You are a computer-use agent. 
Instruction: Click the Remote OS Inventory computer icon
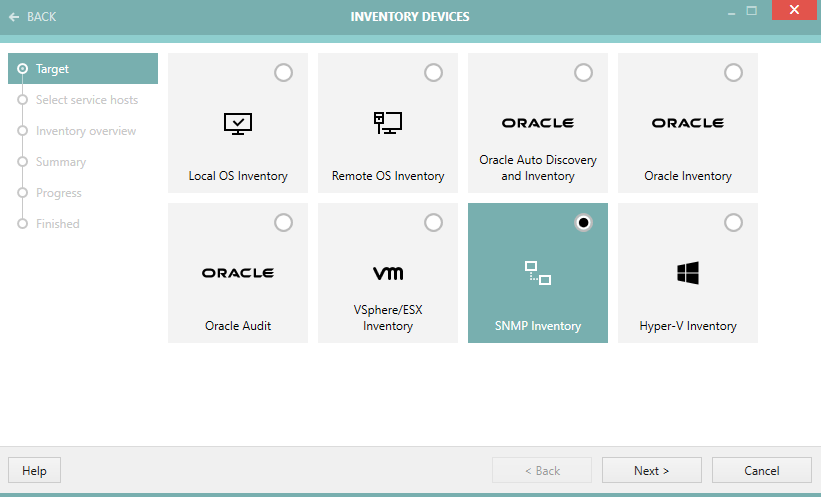click(388, 123)
